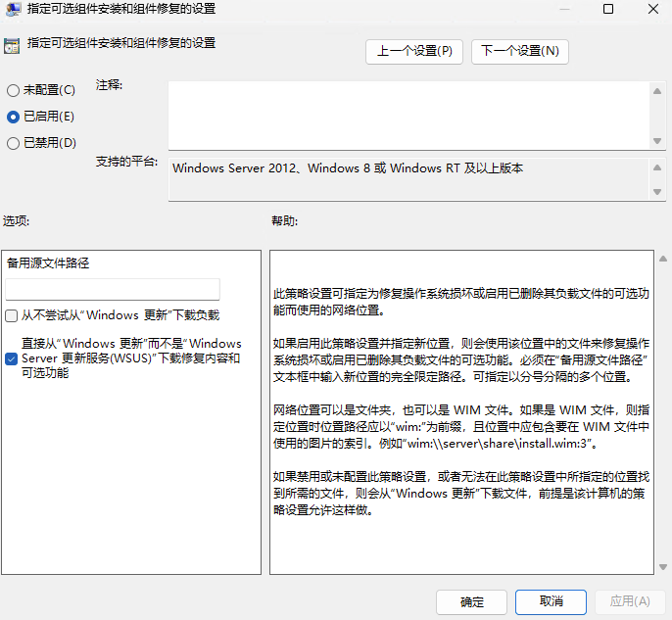Go to 上一个设置(P) button

click(x=414, y=51)
